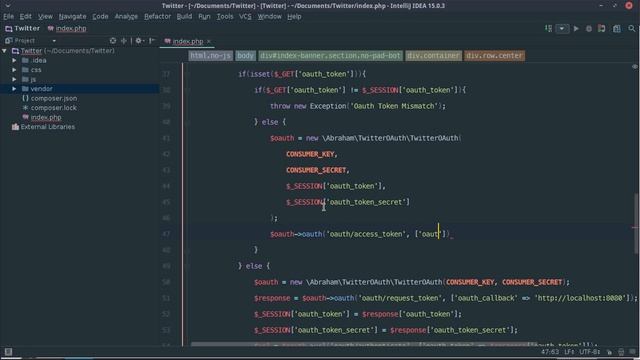Viewport: 640px width, 360px height.
Task: Click the green Run play icon
Action: [576, 29]
